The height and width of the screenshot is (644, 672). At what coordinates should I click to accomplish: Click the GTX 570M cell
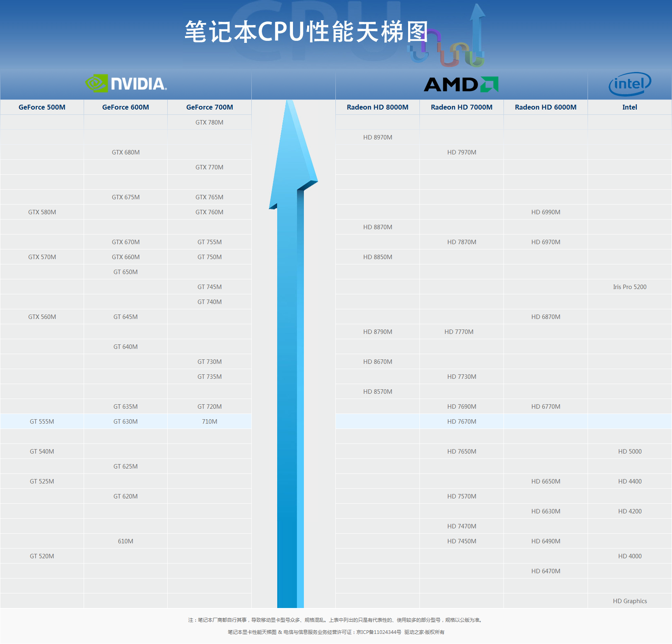pos(42,257)
